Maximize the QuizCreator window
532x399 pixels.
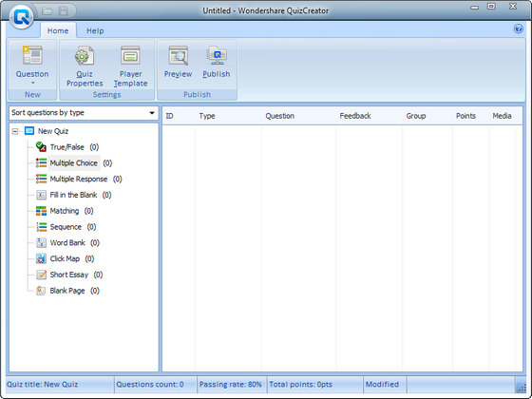click(x=491, y=6)
